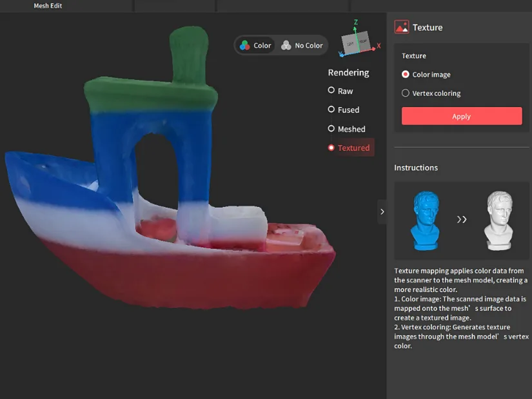Click the blue bust example thumbnail
The height and width of the screenshot is (399, 532).
click(425, 220)
